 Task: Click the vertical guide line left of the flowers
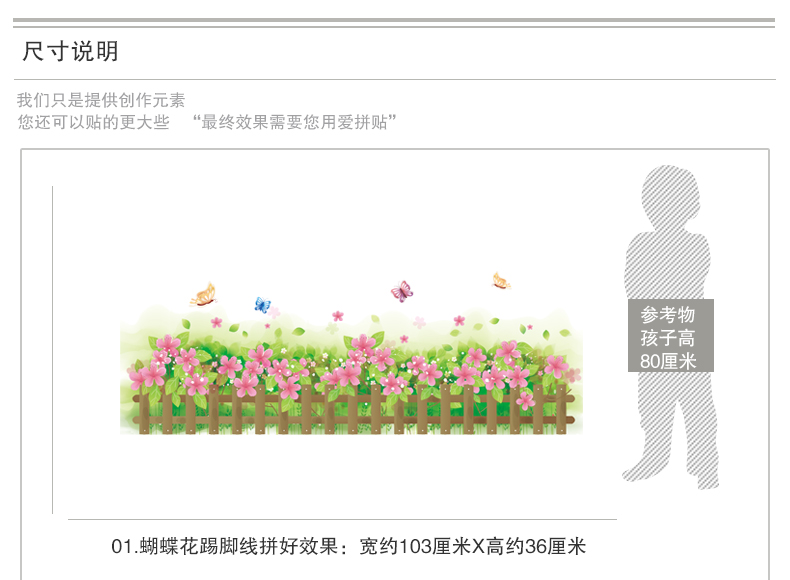(52, 350)
